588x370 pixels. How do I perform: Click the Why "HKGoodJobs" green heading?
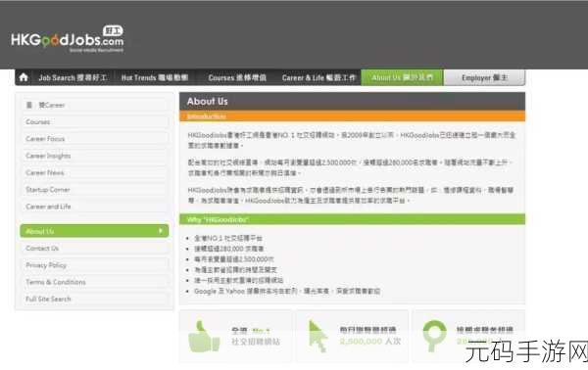click(x=218, y=219)
